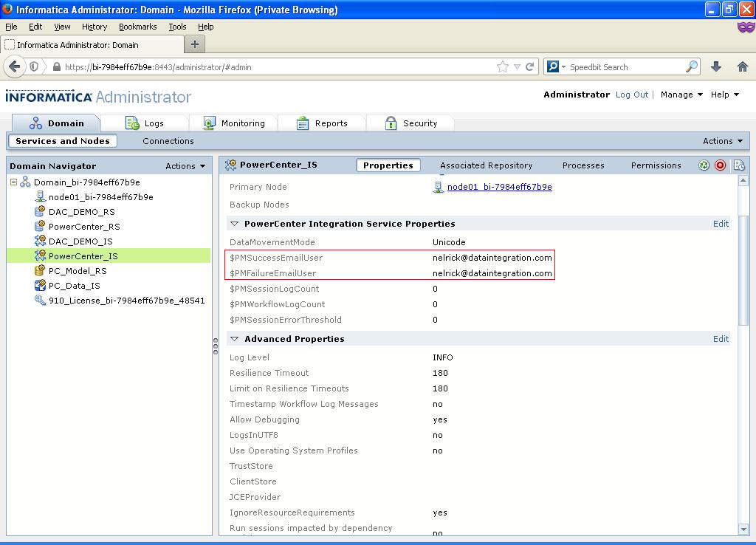Click the page reload icon

pyautogui.click(x=529, y=66)
